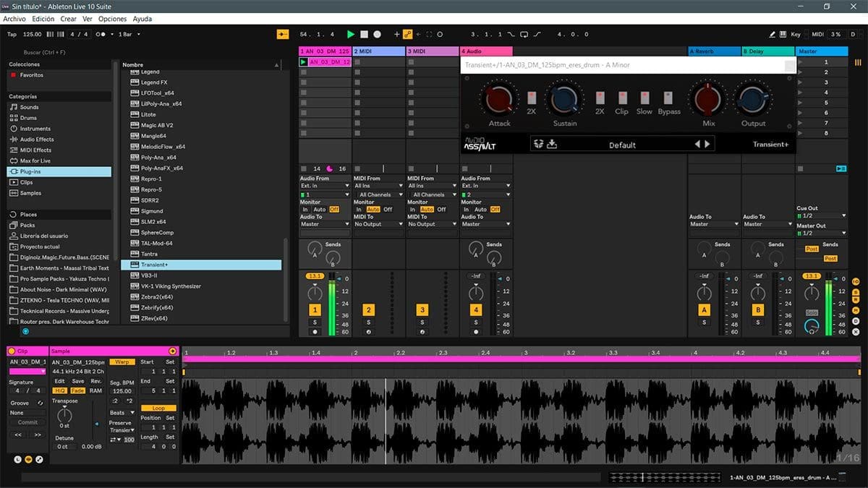Open track 2 All Channels dropdown

379,194
